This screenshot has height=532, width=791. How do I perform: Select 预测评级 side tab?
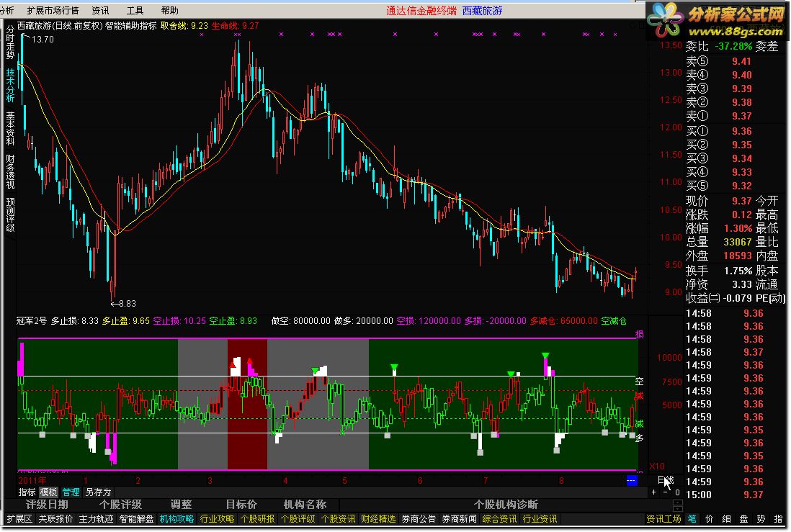coord(10,215)
